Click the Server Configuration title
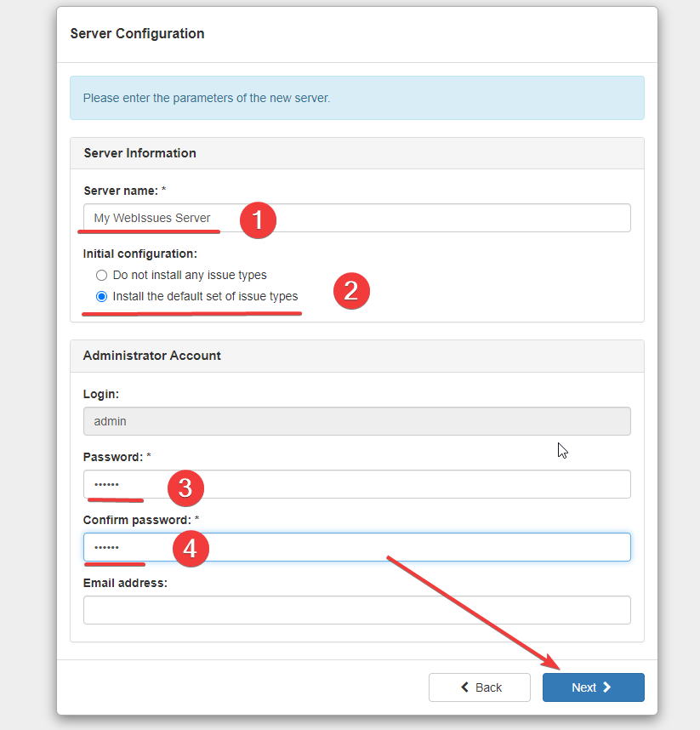The height and width of the screenshot is (730, 700). [137, 33]
